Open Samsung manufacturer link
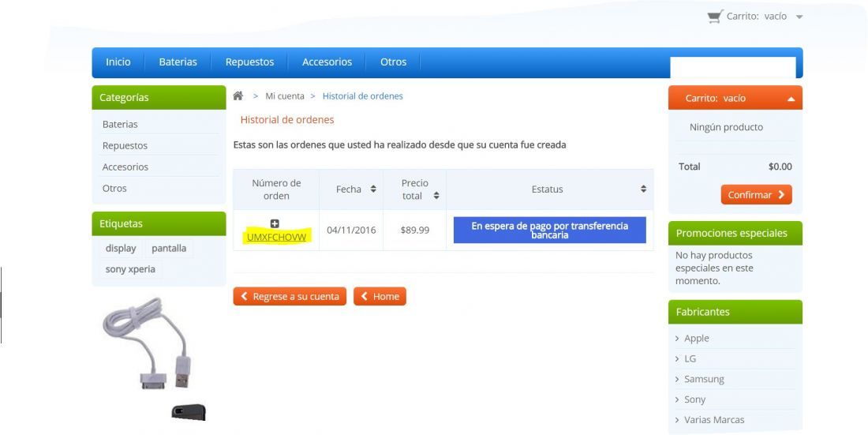 pyautogui.click(x=704, y=379)
